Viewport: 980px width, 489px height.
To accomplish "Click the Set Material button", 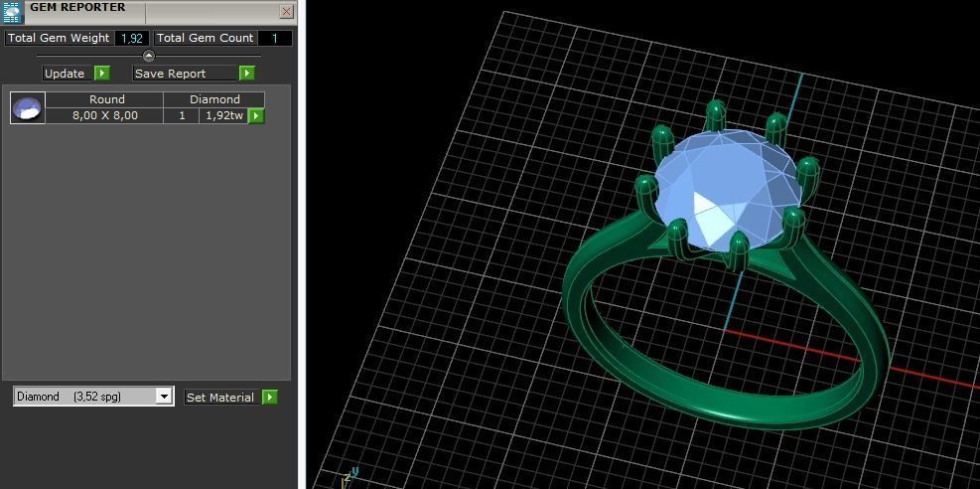I will click(x=222, y=398).
